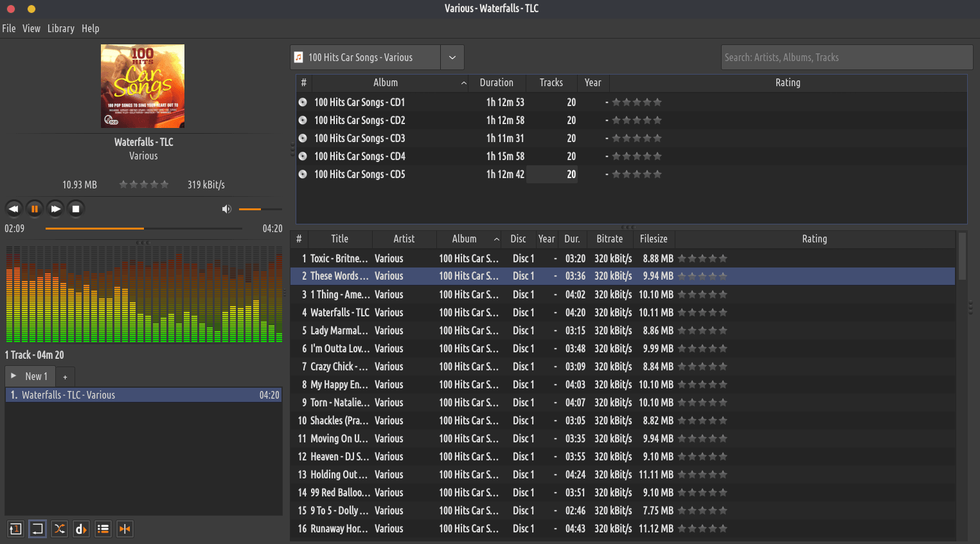Image resolution: width=980 pixels, height=544 pixels.
Task: Toggle dynamic playback mode
Action: click(x=81, y=529)
